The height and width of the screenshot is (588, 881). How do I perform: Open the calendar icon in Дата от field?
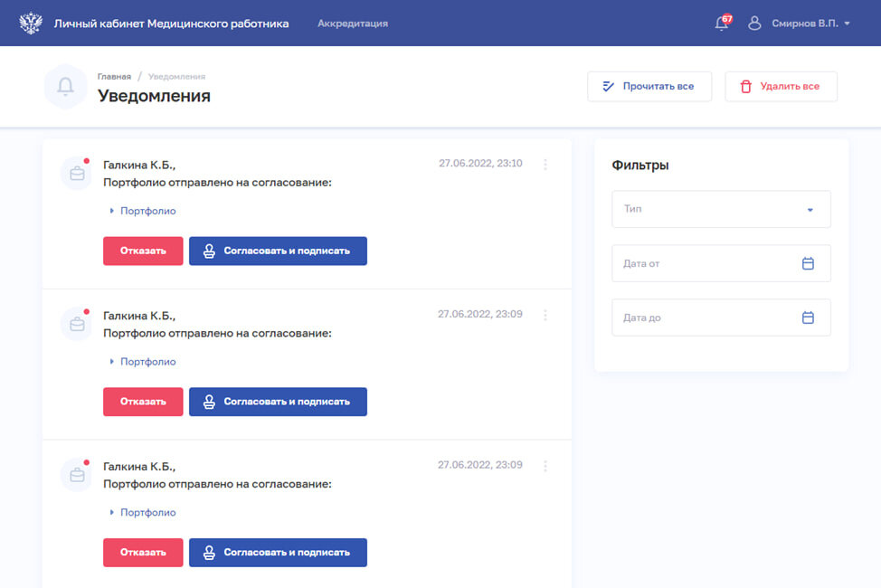[x=808, y=263]
